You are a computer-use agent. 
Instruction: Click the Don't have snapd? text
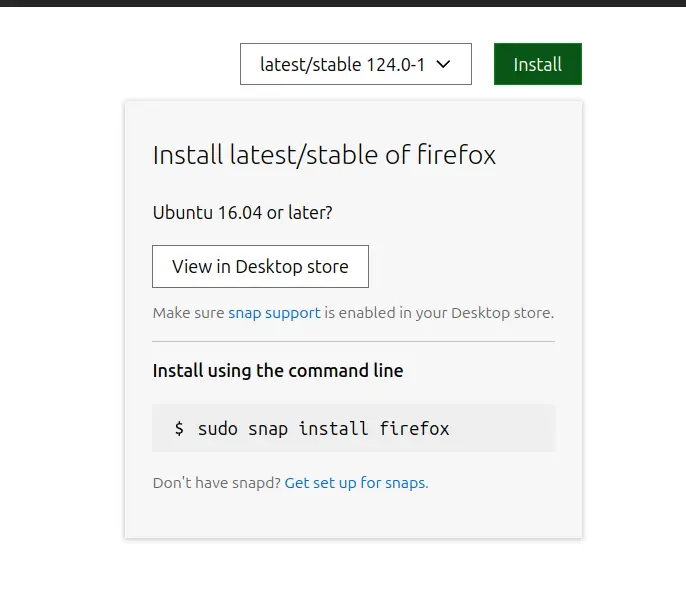click(x=217, y=483)
